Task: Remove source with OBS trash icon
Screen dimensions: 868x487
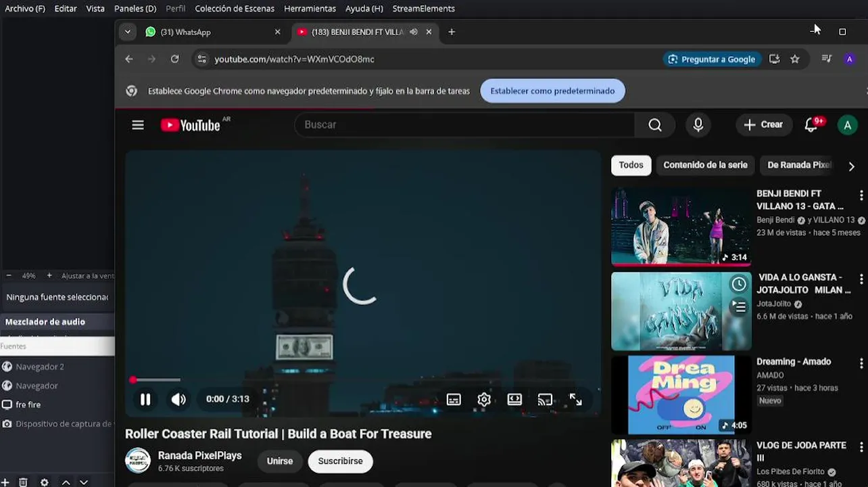Action: 23,482
